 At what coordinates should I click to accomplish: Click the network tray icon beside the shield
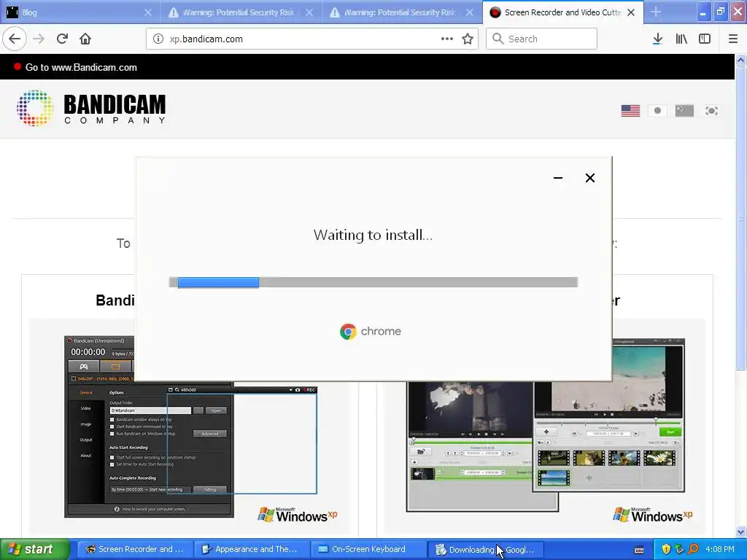[x=680, y=550]
